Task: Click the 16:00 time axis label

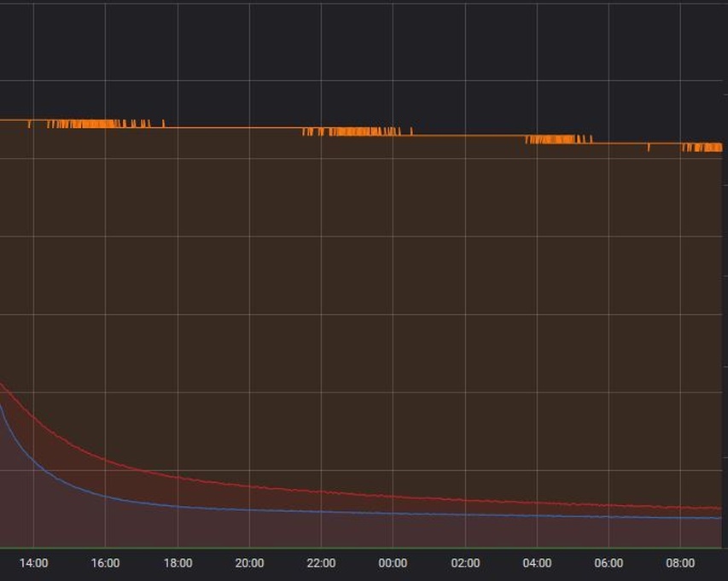Action: pos(105,563)
